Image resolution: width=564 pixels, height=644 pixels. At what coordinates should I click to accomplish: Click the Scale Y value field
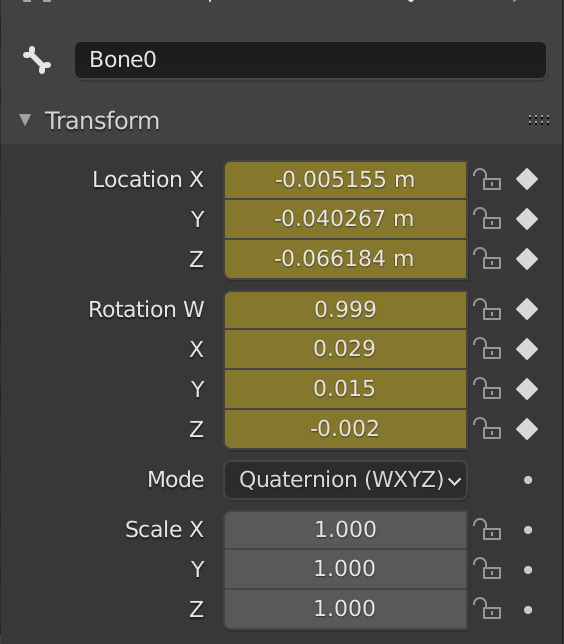tap(345, 569)
